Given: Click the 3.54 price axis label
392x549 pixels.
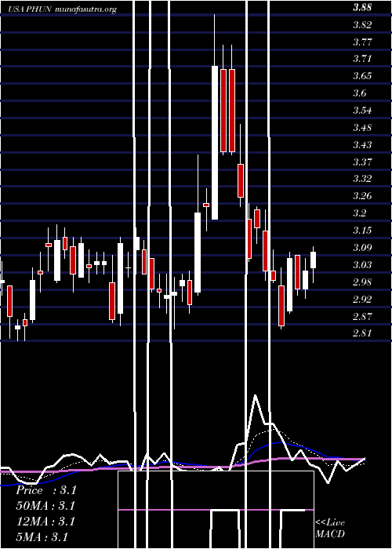Looking at the screenshot, I should [x=362, y=111].
